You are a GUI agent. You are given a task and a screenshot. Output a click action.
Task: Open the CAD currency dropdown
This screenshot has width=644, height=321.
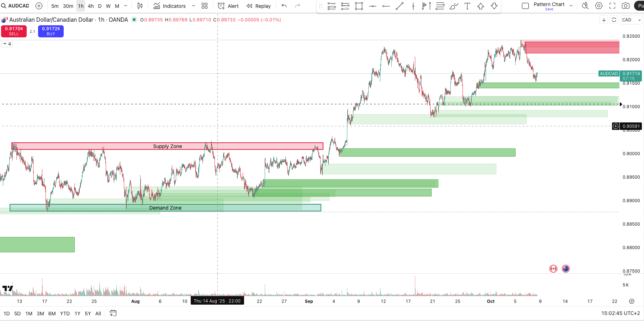pos(631,20)
